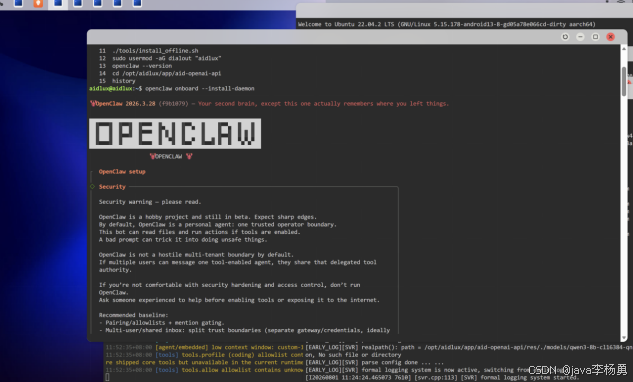This screenshot has height=382, width=633.
Task: Click the orange app icon in the top taskbar
Action: [38, 3]
